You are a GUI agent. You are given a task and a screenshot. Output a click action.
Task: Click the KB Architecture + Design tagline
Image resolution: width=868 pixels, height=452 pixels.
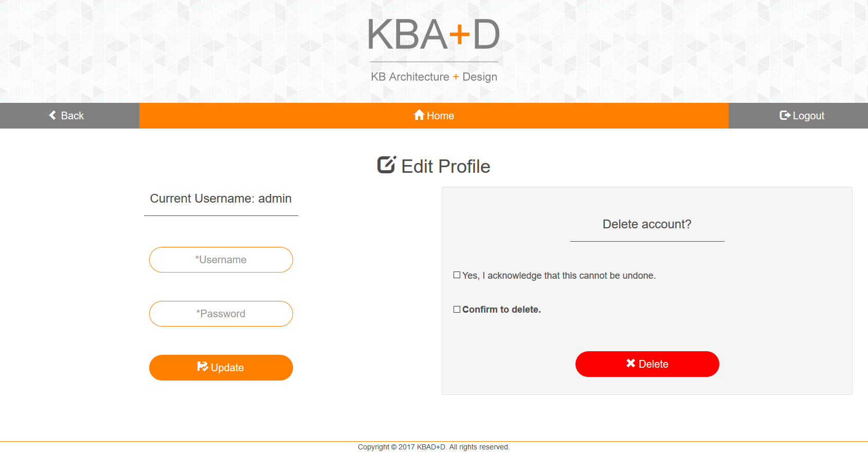tap(434, 77)
